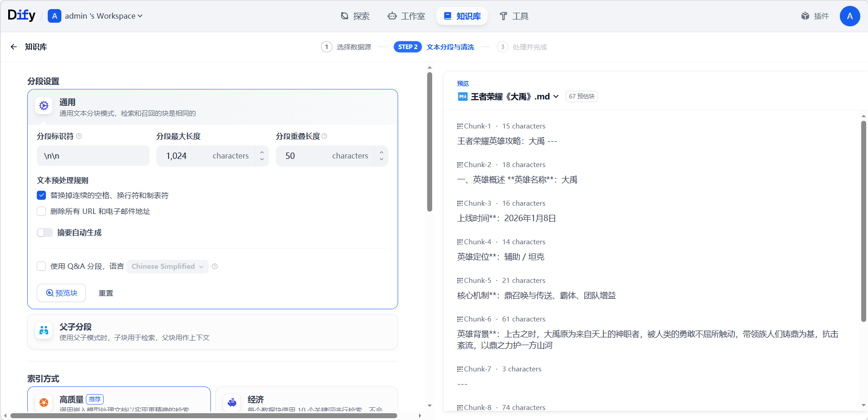Click the Chunk-6 grip icon
Image resolution: width=868 pixels, height=420 pixels.
point(460,319)
